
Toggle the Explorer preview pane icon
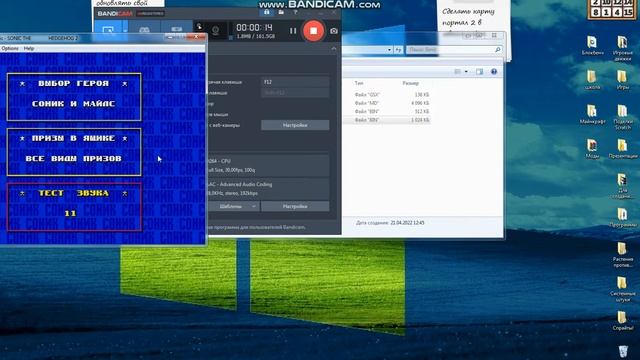click(479, 72)
